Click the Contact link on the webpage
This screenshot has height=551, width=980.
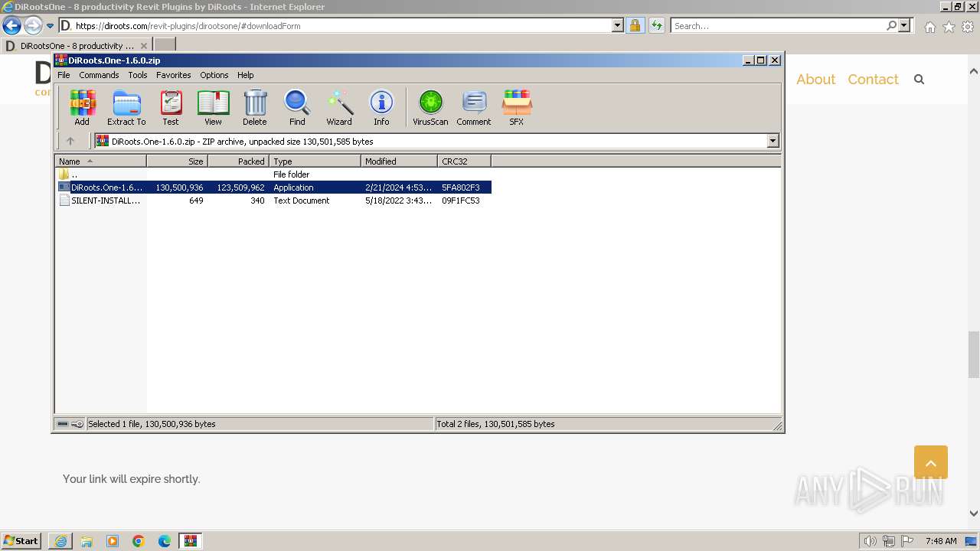pyautogui.click(x=873, y=80)
